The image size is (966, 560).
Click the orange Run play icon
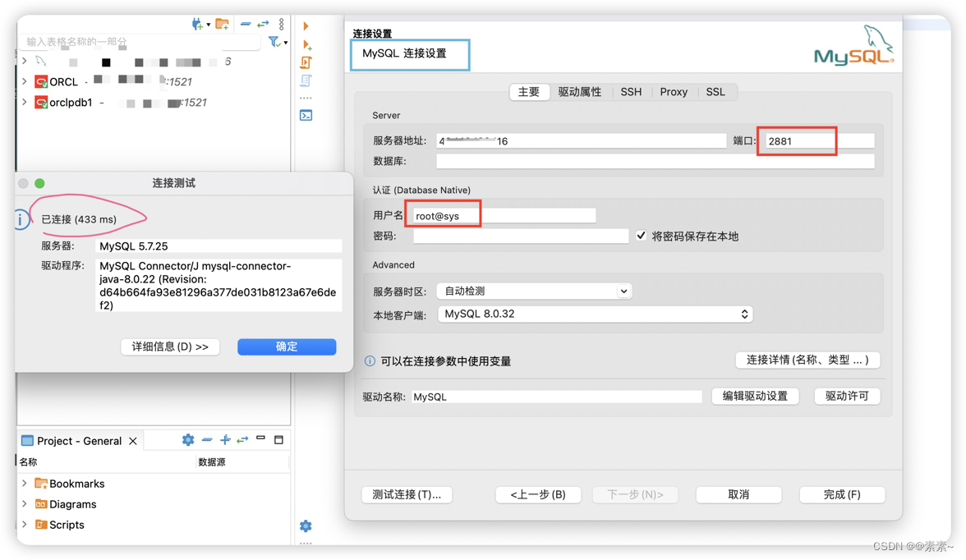(306, 26)
